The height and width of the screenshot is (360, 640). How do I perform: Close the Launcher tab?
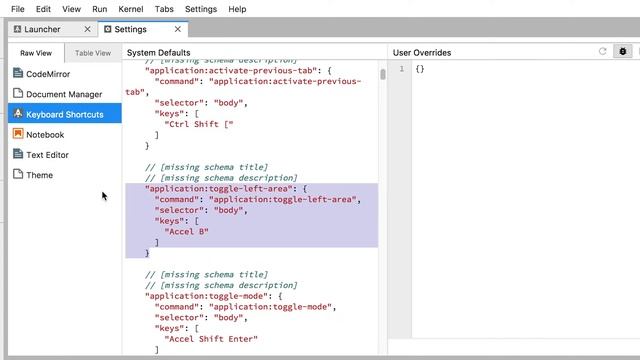pos(87,29)
